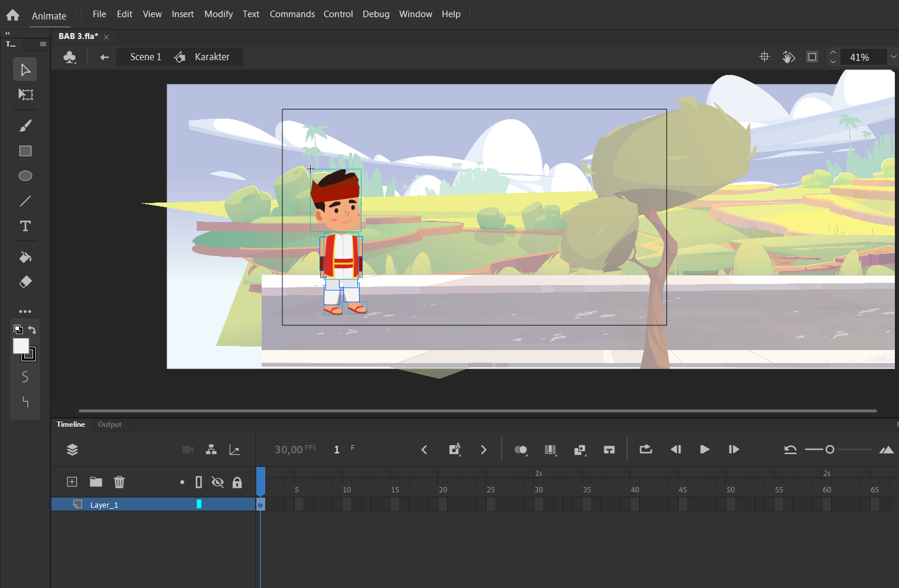Open the tools panel hamburger menu

43,44
